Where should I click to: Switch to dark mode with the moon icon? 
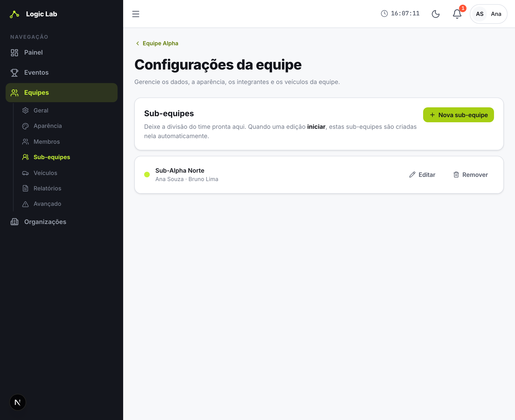click(435, 14)
